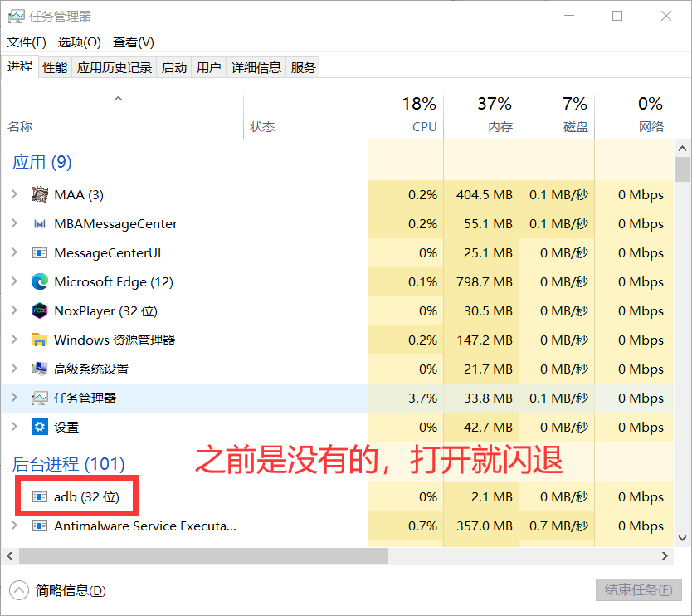Click the 后台进程 (101) group header
Viewport: 692px width, 616px height.
(x=68, y=464)
